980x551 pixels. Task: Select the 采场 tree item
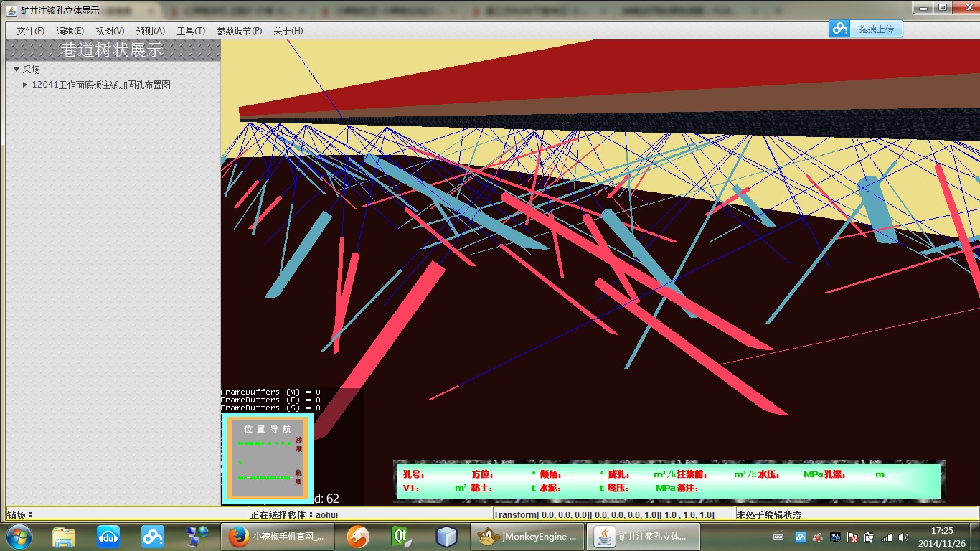pos(32,70)
